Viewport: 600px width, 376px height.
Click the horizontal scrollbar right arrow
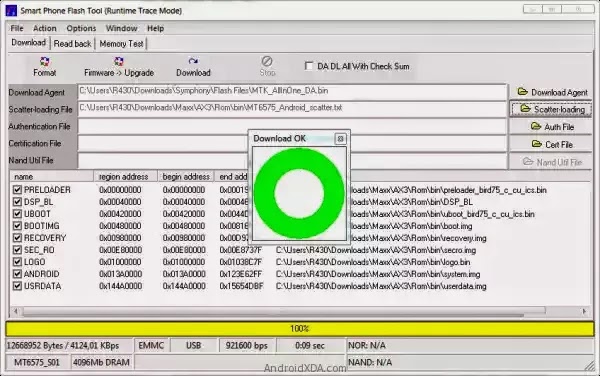pyautogui.click(x=584, y=311)
